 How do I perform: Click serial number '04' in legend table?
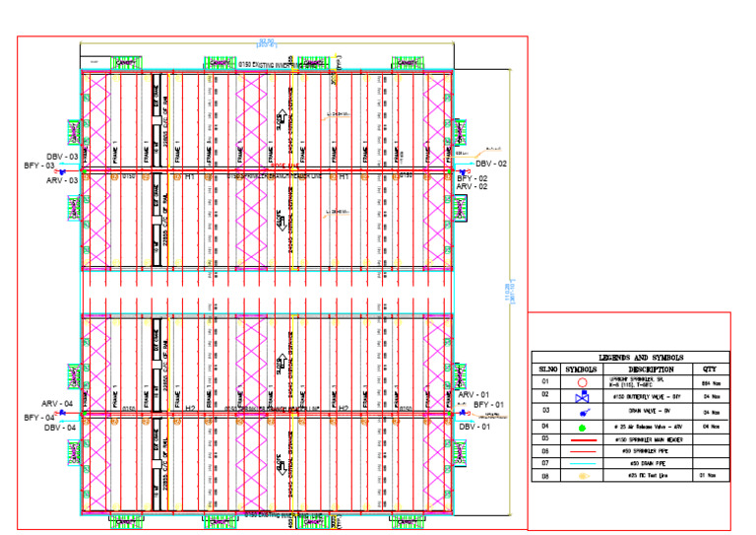544,426
